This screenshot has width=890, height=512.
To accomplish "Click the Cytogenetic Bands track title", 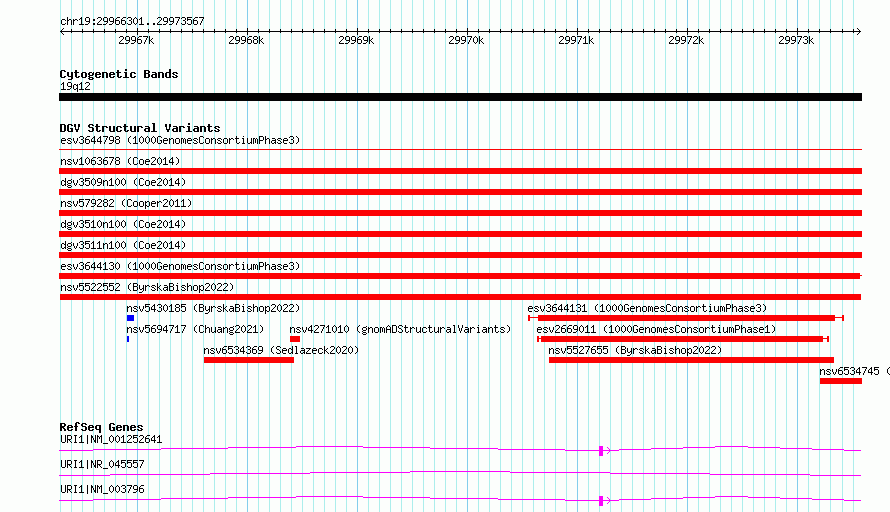I will coord(119,74).
